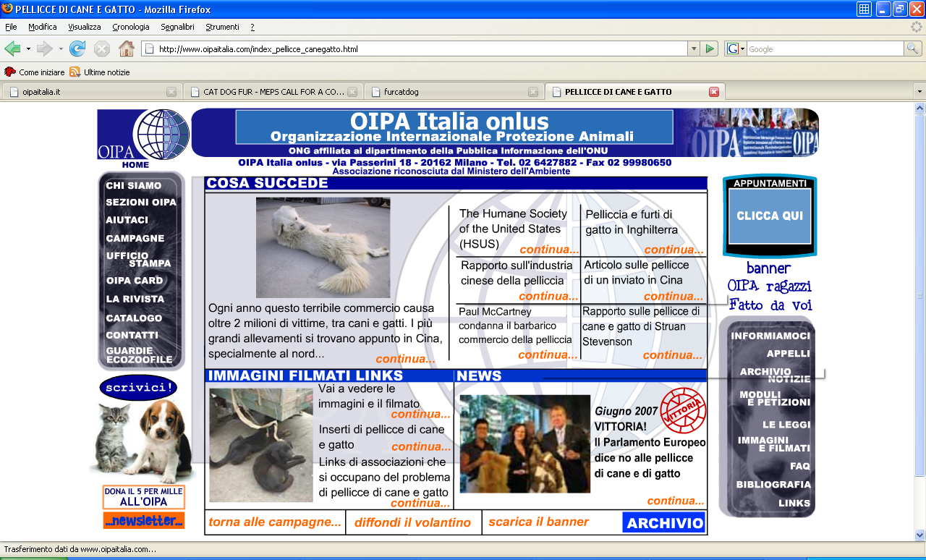Open the Visualizza menu

click(x=85, y=27)
